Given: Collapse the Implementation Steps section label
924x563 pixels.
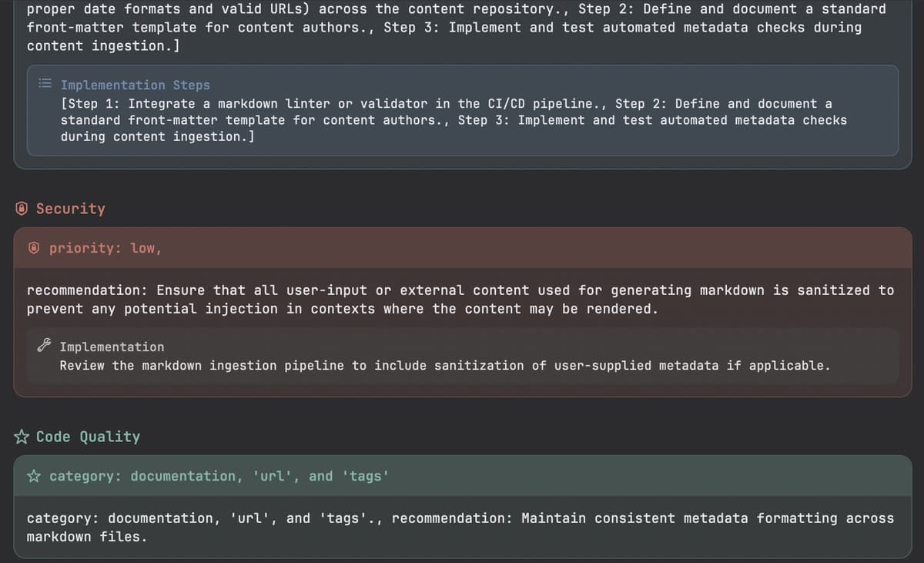Looking at the screenshot, I should point(135,85).
